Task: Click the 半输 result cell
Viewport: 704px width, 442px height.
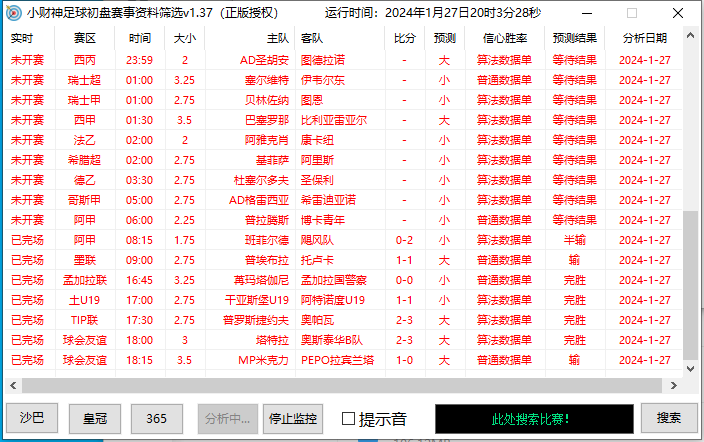Action: [575, 240]
